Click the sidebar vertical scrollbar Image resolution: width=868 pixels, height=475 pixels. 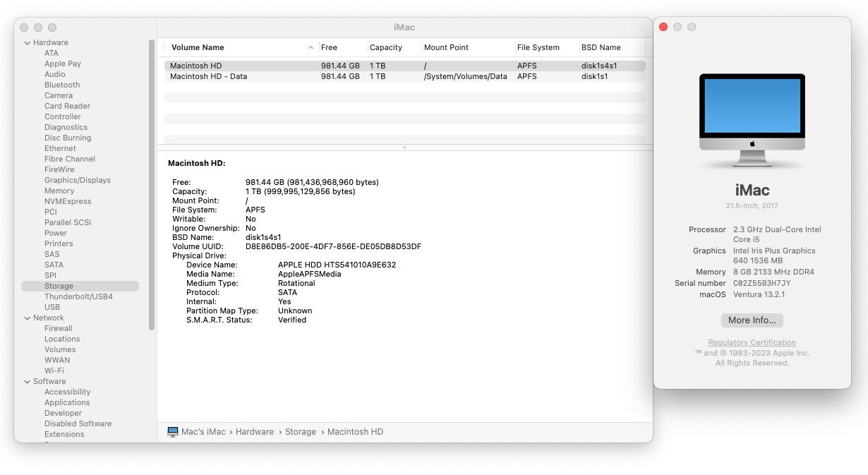(152, 184)
